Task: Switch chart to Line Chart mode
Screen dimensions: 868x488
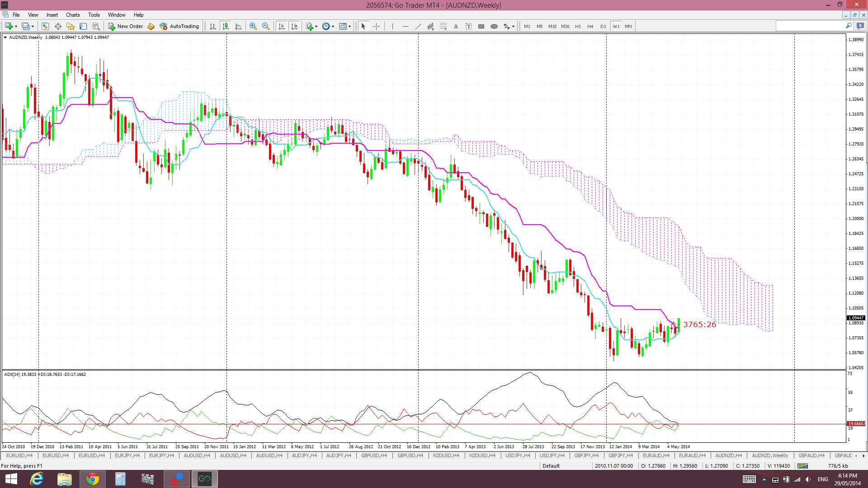Action: coord(238,26)
